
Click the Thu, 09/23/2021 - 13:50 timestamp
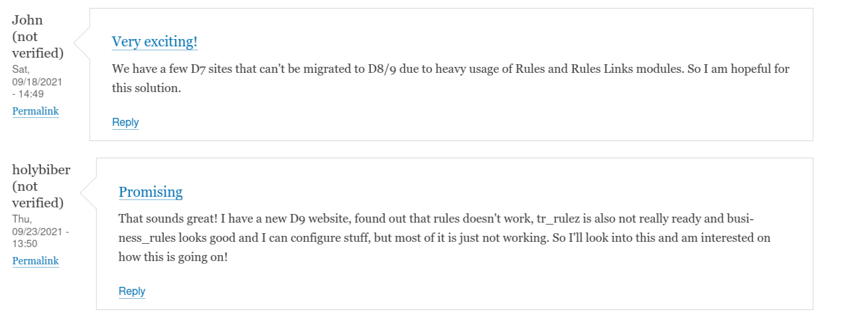tap(40, 231)
